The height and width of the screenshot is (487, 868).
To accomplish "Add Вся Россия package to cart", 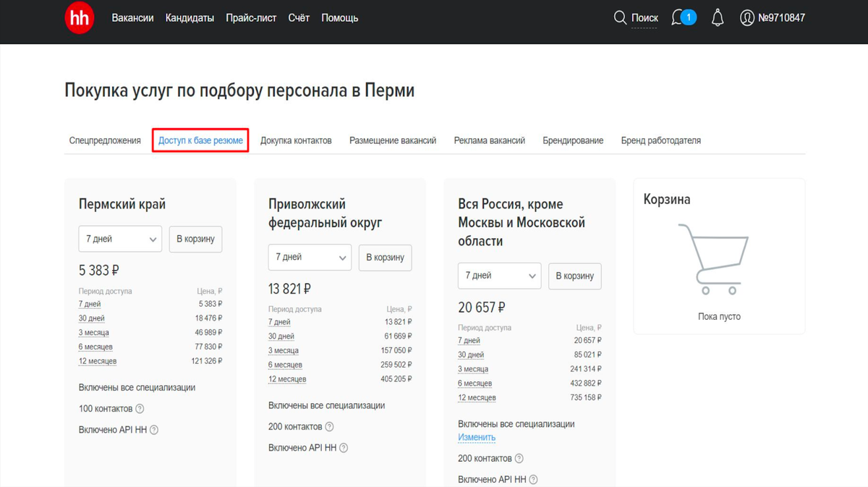I will pos(575,276).
